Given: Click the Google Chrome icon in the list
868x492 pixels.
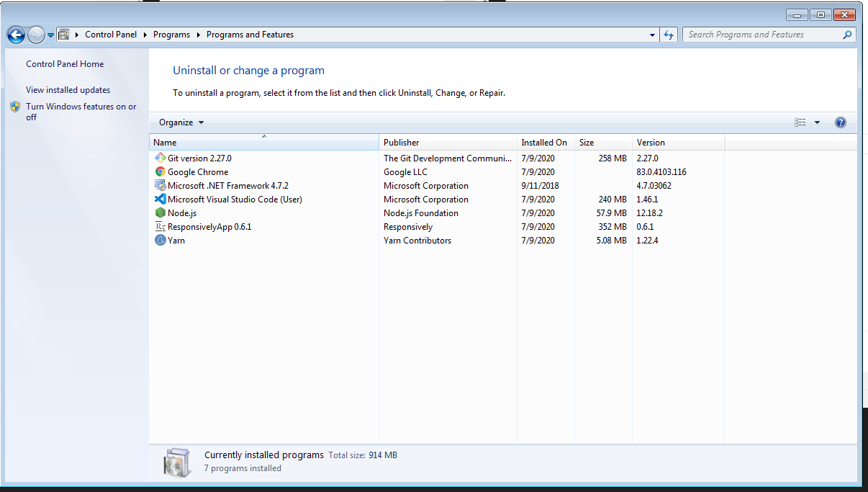Looking at the screenshot, I should coord(160,171).
